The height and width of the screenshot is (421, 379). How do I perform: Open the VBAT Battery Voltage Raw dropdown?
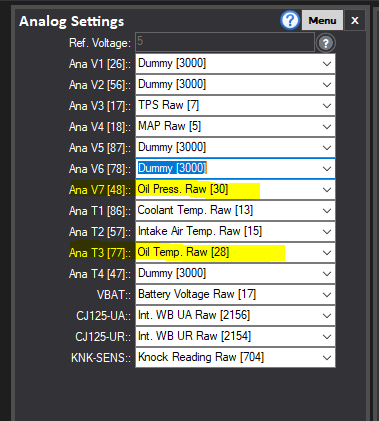tap(235, 295)
